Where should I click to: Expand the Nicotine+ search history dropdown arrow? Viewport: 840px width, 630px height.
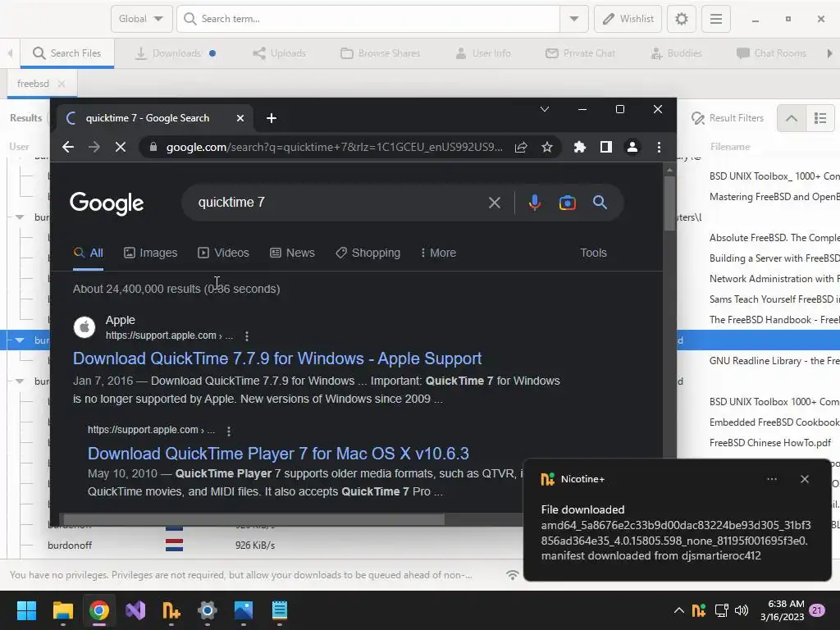point(573,19)
